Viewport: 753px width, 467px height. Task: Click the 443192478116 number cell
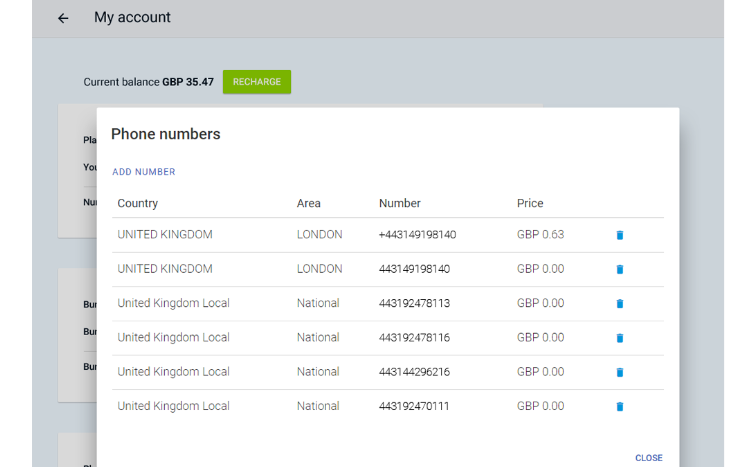tap(414, 338)
